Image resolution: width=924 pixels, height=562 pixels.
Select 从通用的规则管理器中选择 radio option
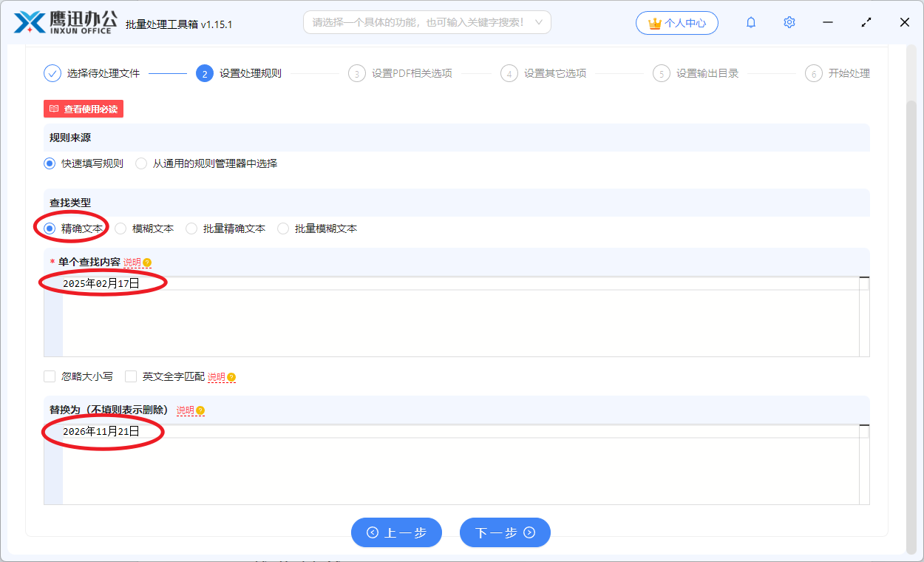206,163
